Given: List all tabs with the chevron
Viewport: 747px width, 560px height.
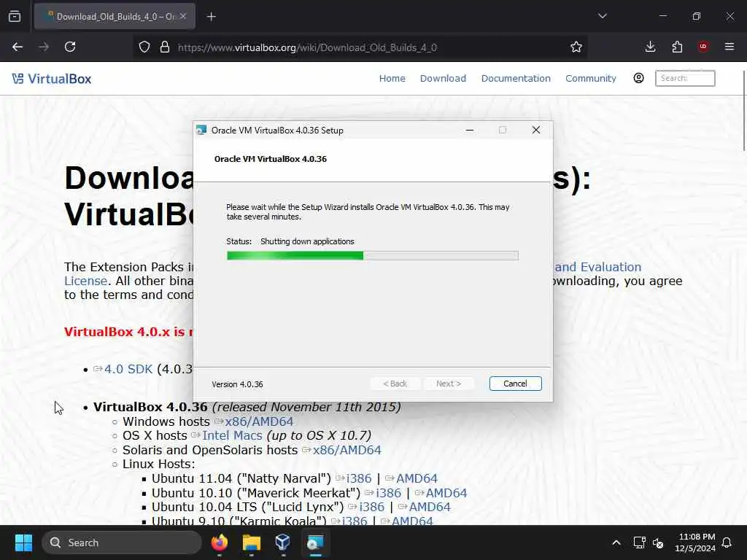Looking at the screenshot, I should tap(603, 16).
